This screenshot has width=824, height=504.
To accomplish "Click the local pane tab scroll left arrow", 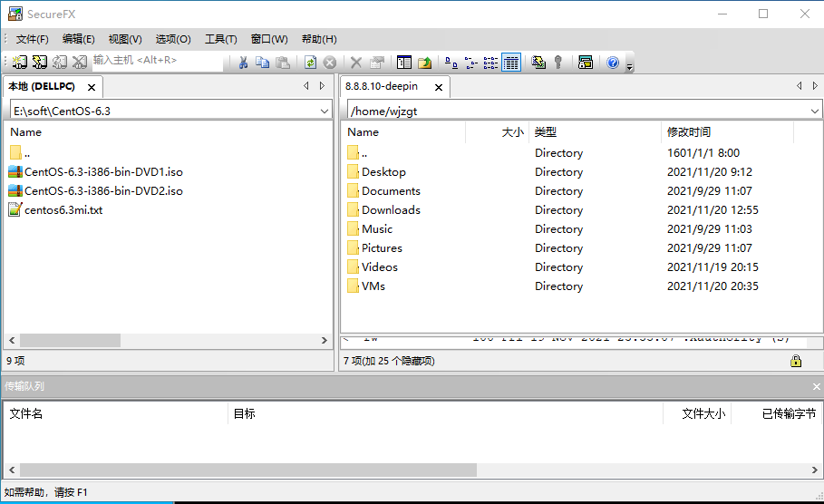I will (x=305, y=86).
